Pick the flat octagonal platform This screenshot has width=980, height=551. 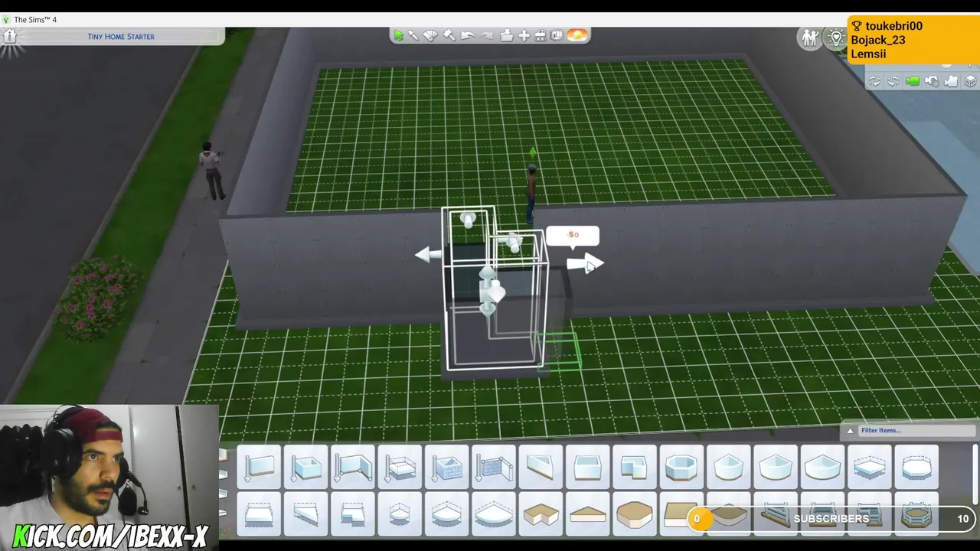pyautogui.click(x=916, y=467)
